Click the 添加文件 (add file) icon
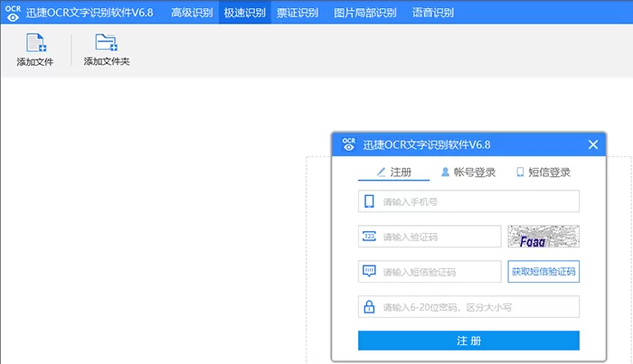Viewport: 633px width, 364px height. [36, 42]
